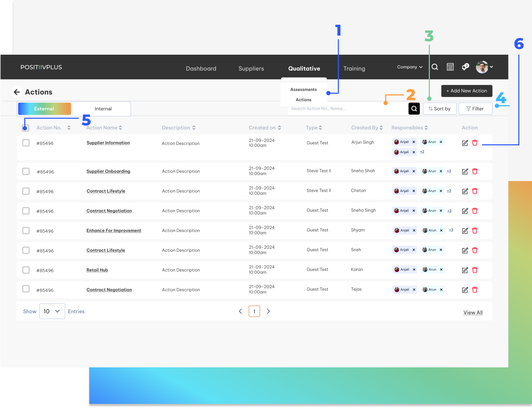Open Assessments in the Qualitative menu
Screen dimensions: 532x408
pyautogui.click(x=303, y=89)
